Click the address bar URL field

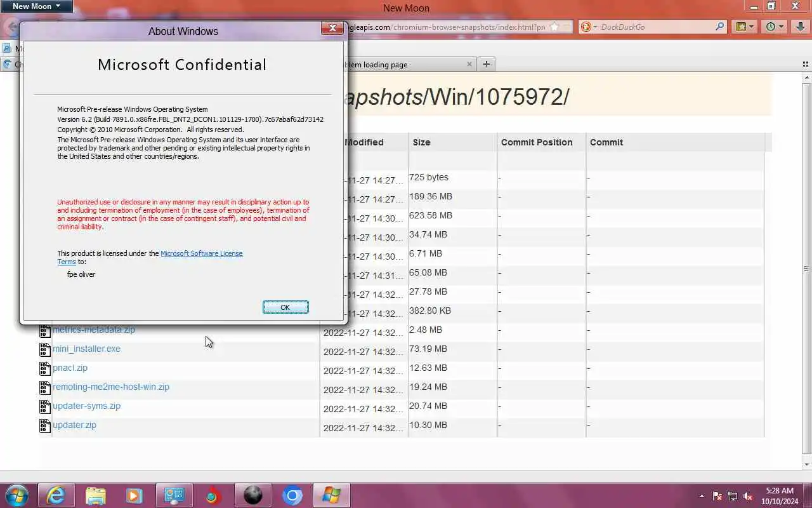(445, 27)
